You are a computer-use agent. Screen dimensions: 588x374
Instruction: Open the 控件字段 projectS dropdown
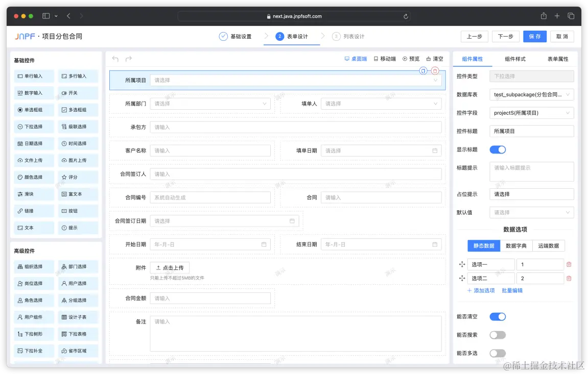[531, 113]
